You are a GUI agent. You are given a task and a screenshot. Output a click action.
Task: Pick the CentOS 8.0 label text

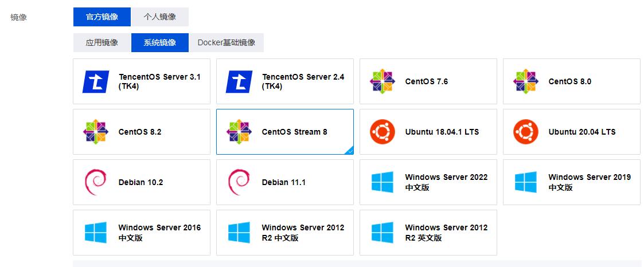(569, 81)
